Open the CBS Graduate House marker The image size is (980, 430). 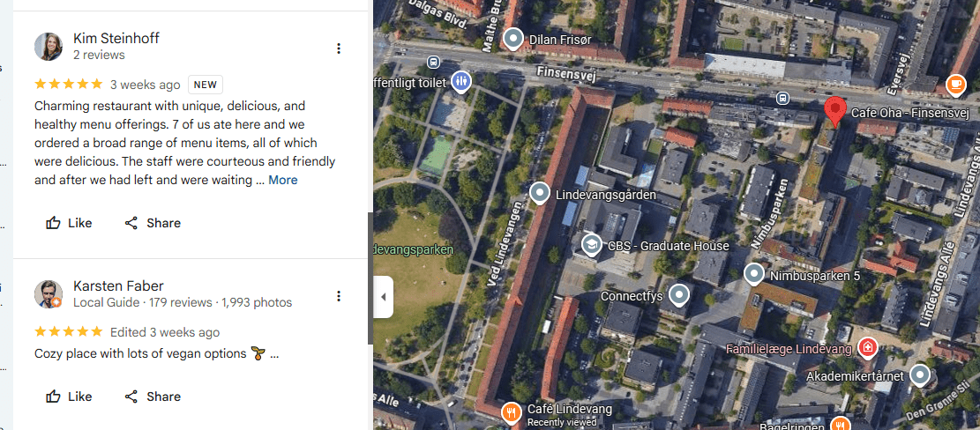591,245
